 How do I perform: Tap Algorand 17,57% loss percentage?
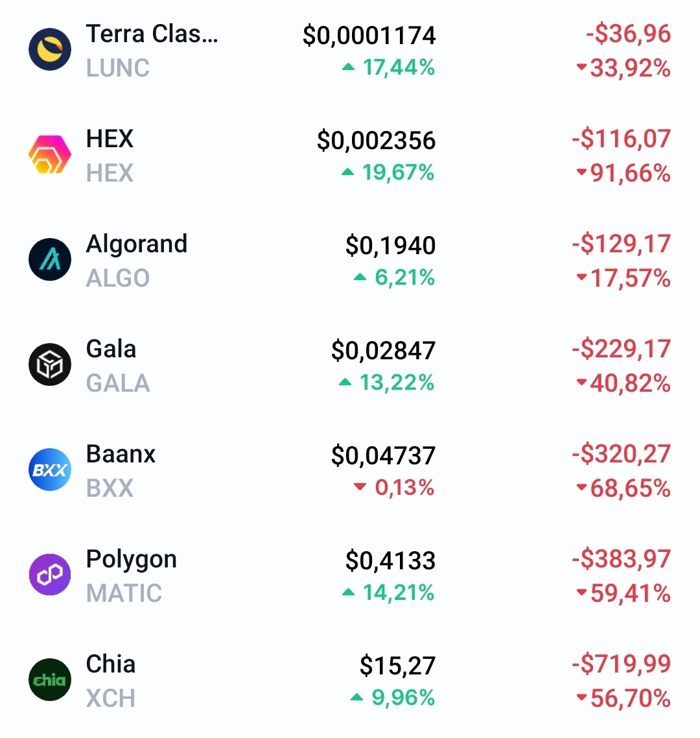(624, 279)
